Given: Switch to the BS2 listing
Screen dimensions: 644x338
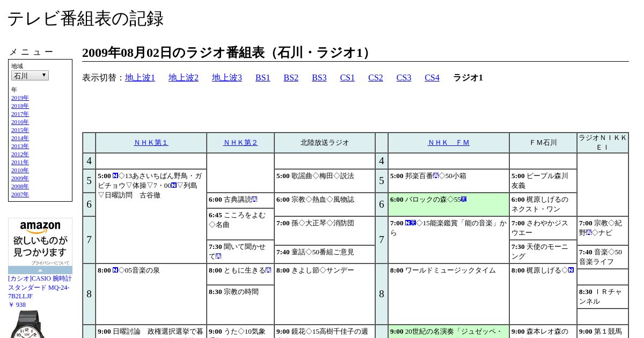Looking at the screenshot, I should [291, 78].
